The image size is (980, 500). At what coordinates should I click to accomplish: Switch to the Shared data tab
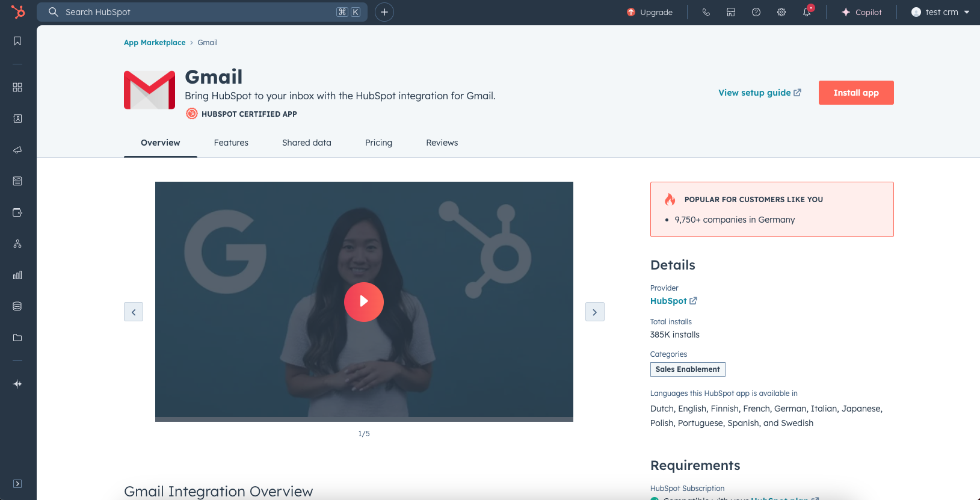[x=307, y=143]
